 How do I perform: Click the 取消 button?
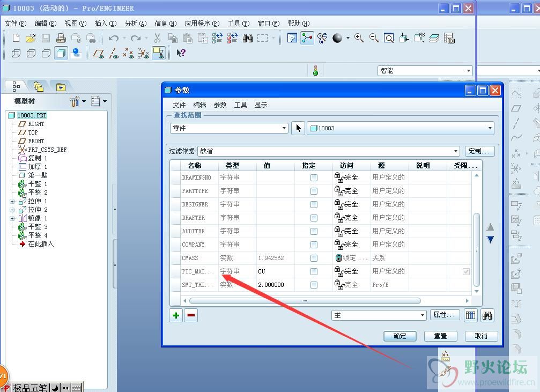tap(481, 336)
